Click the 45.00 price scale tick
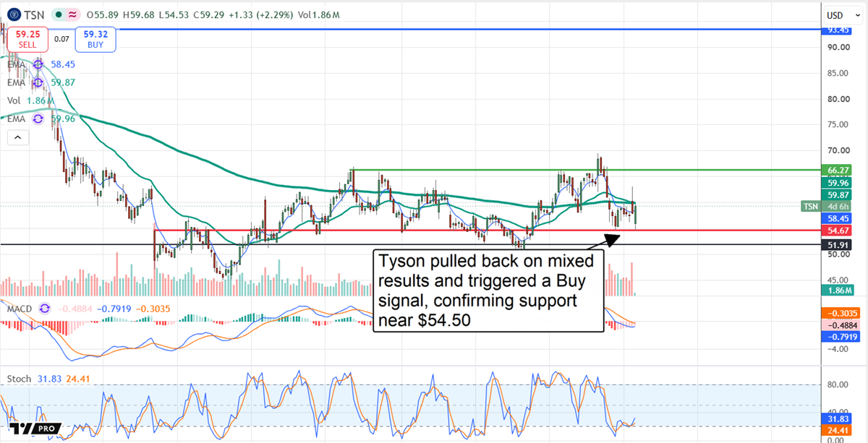The height and width of the screenshot is (443, 868). pos(838,280)
